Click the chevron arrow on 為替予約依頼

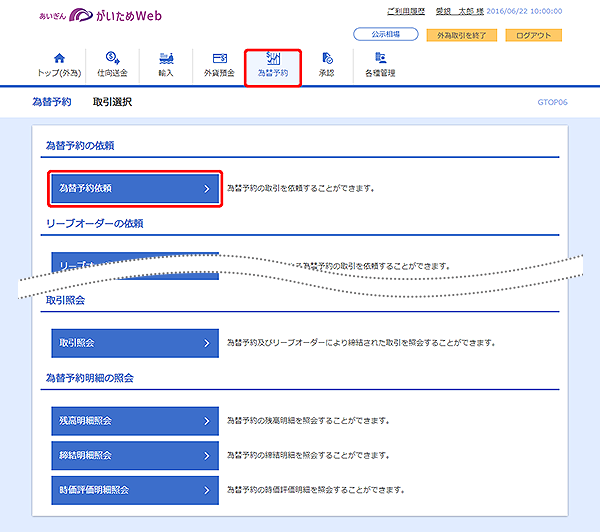(207, 189)
